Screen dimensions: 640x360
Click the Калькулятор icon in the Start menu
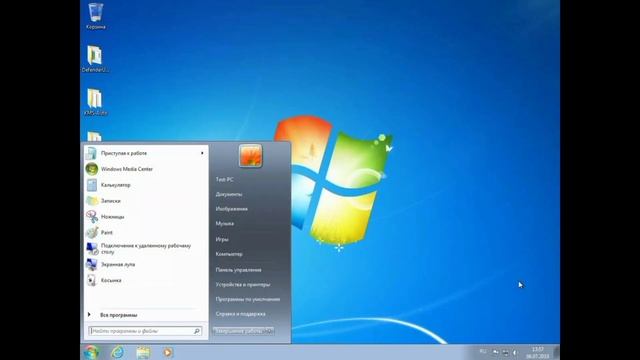[x=92, y=185]
